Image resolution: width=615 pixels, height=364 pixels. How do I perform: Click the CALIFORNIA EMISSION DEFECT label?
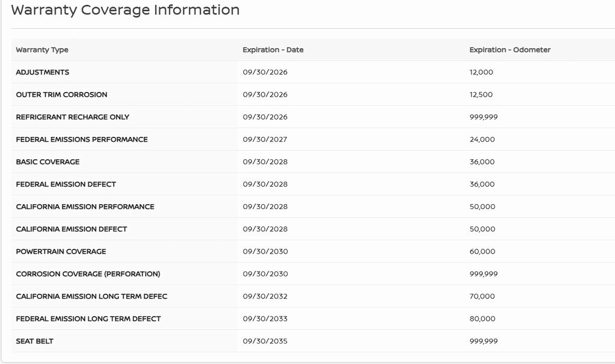point(71,229)
